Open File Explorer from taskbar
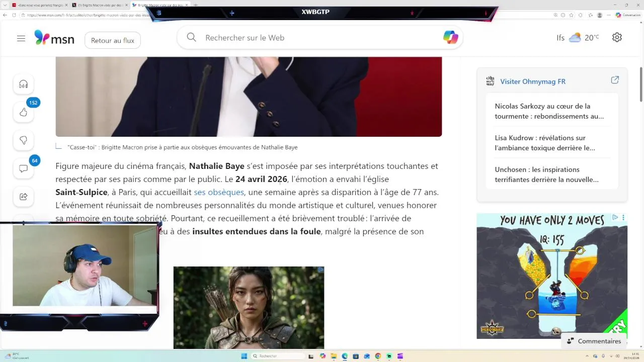The height and width of the screenshot is (362, 644). 333,356
